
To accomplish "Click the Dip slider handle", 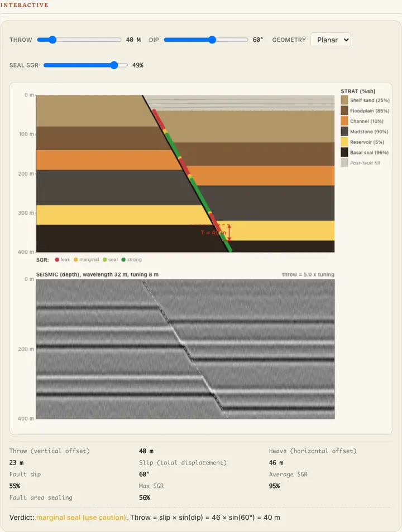I will (x=212, y=40).
